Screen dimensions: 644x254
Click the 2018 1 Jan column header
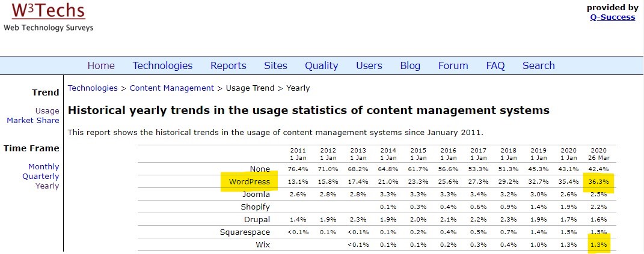509,154
